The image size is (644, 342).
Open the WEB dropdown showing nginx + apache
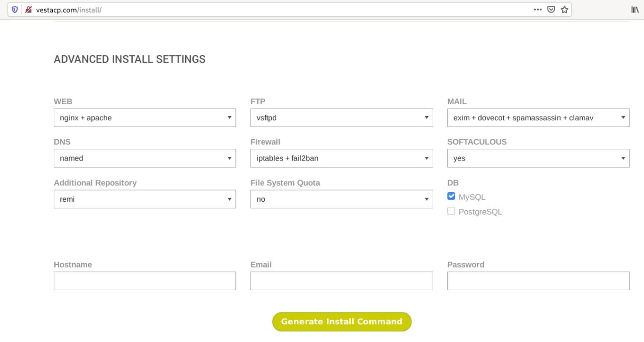coord(145,118)
